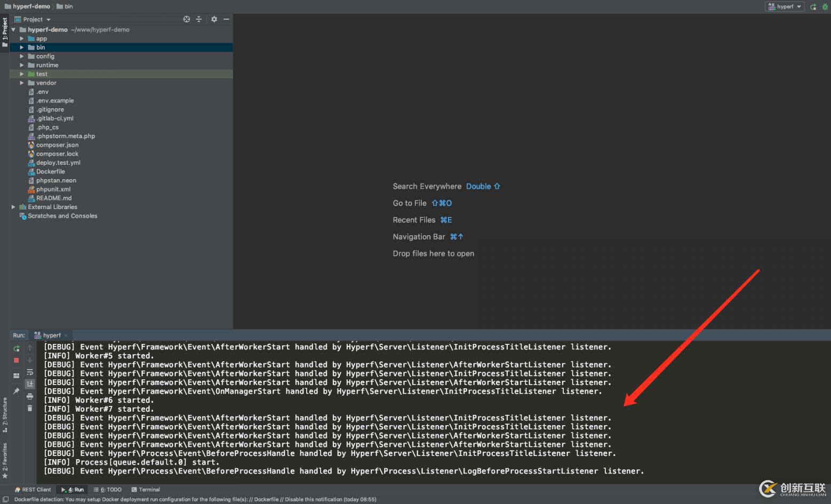The image size is (831, 504).
Task: Open Project panel gear settings
Action: tap(214, 19)
